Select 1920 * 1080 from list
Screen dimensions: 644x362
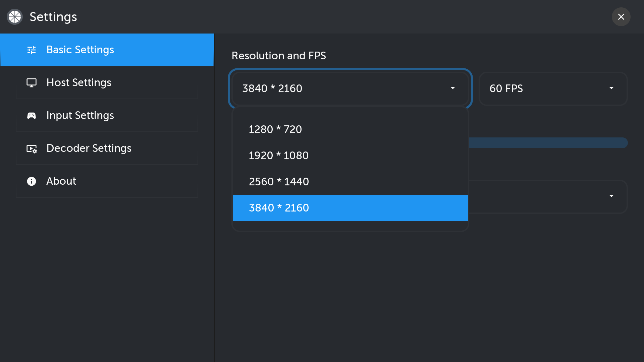click(278, 156)
